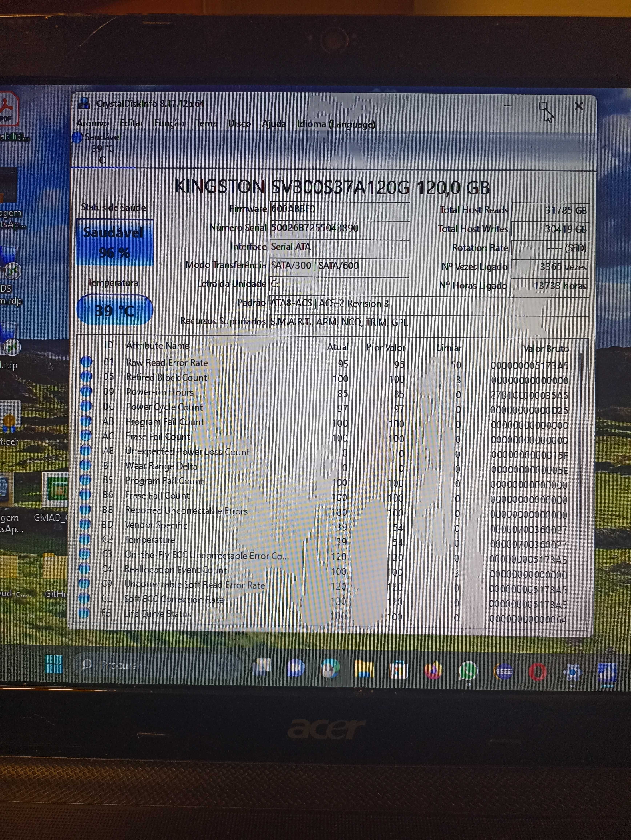Screen dimensions: 631x840
Task: Click the CrystalDiskInfo title bar icon
Action: 84,103
